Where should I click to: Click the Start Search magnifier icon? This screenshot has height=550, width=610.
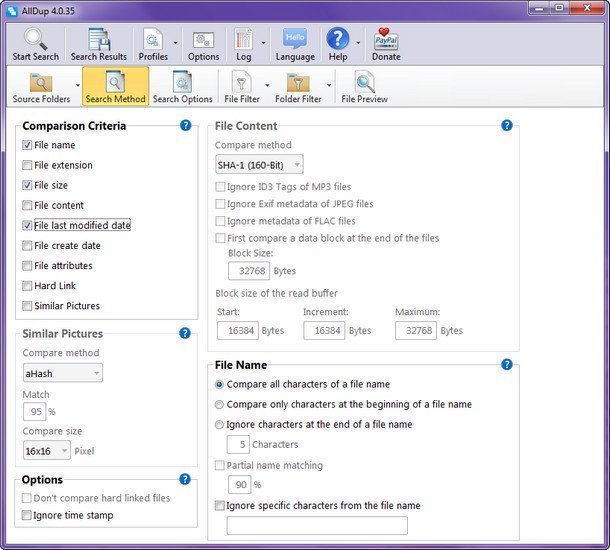(35, 39)
